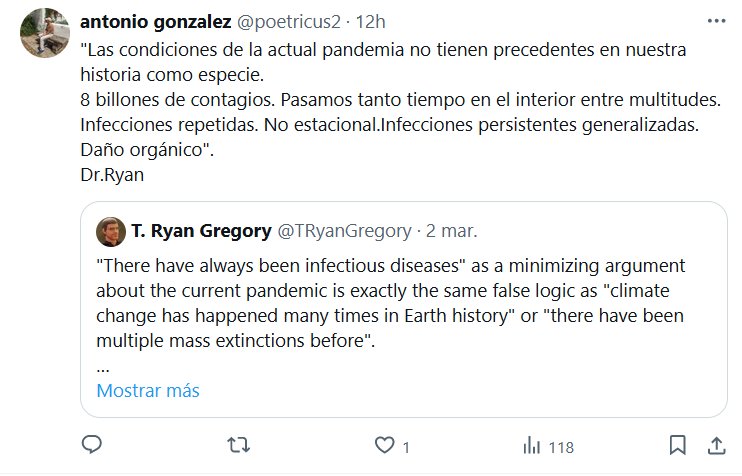Click the reply speech bubble icon
The width and height of the screenshot is (742, 476).
click(x=92, y=444)
